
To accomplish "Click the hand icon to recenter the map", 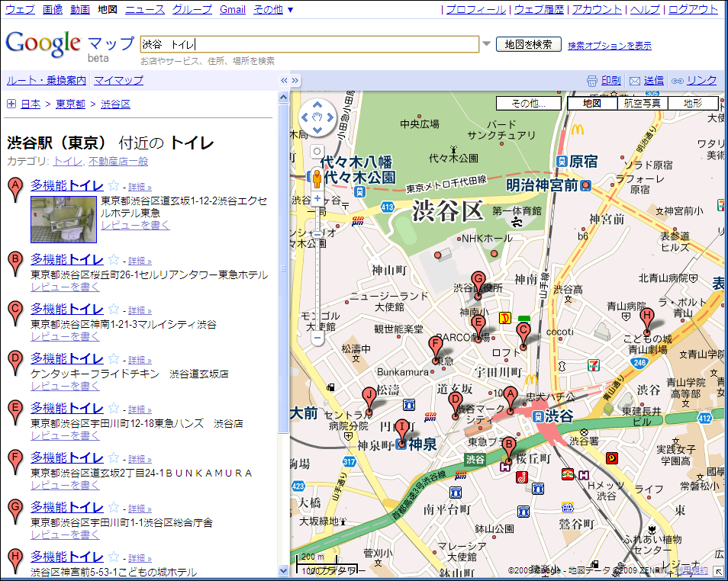I will tap(317, 117).
